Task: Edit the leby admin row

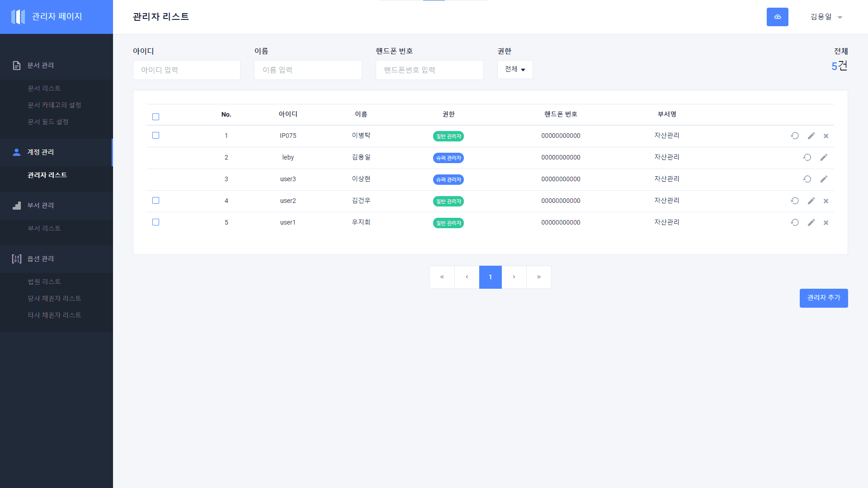Action: 824,157
